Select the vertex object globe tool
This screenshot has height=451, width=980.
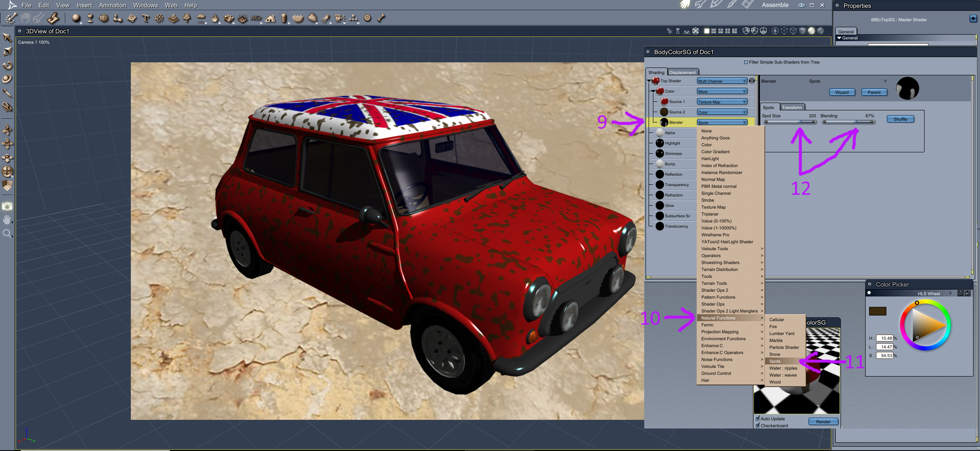104,18
